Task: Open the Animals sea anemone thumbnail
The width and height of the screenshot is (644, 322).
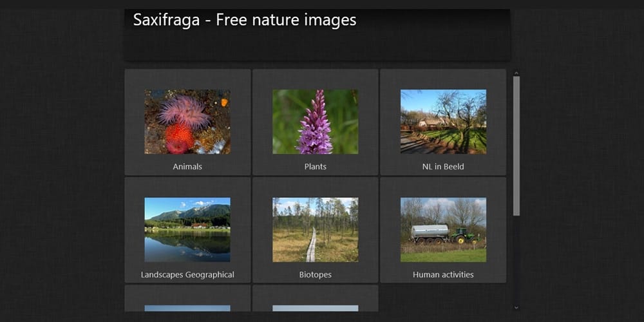Action: click(x=187, y=122)
